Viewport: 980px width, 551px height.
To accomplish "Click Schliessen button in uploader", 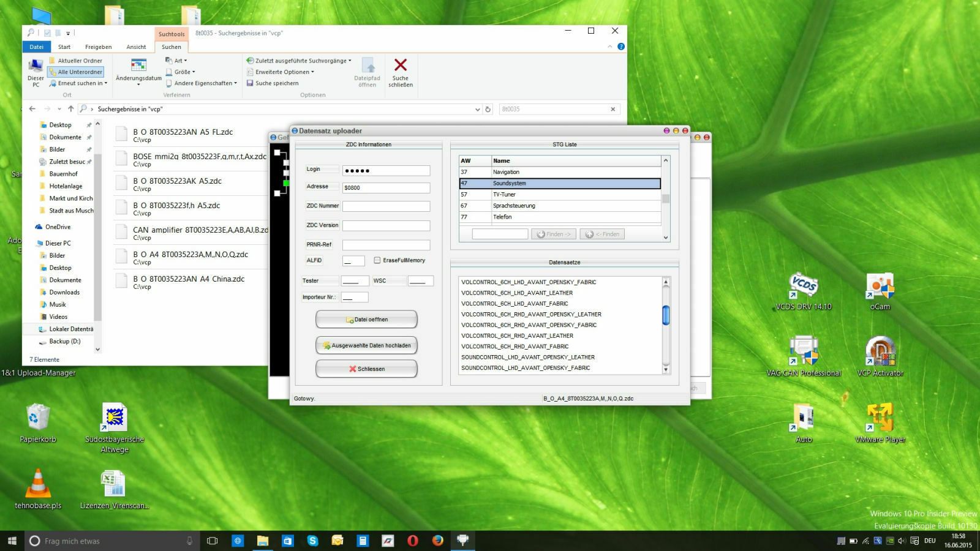I will click(x=366, y=369).
